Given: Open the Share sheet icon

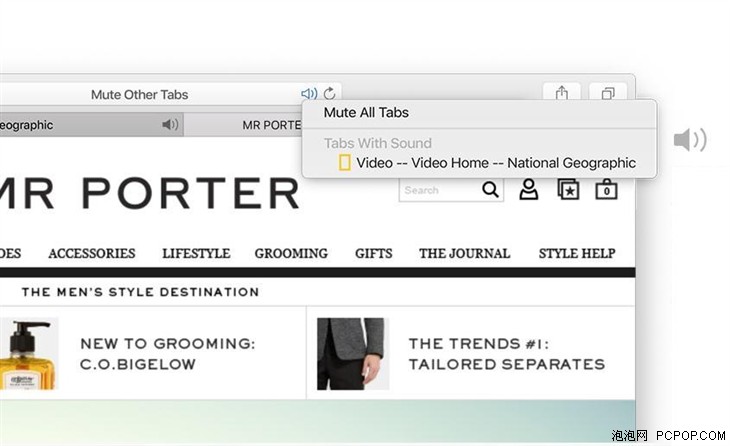Looking at the screenshot, I should tap(561, 93).
